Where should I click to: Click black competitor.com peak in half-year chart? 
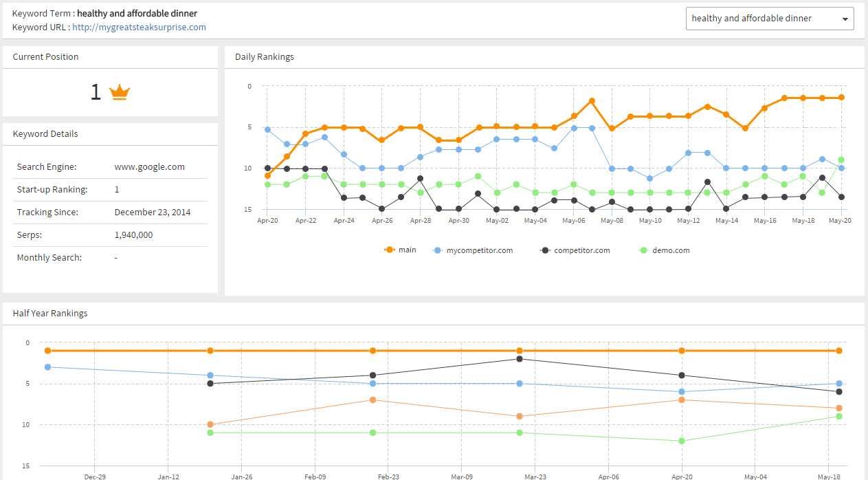click(x=520, y=359)
